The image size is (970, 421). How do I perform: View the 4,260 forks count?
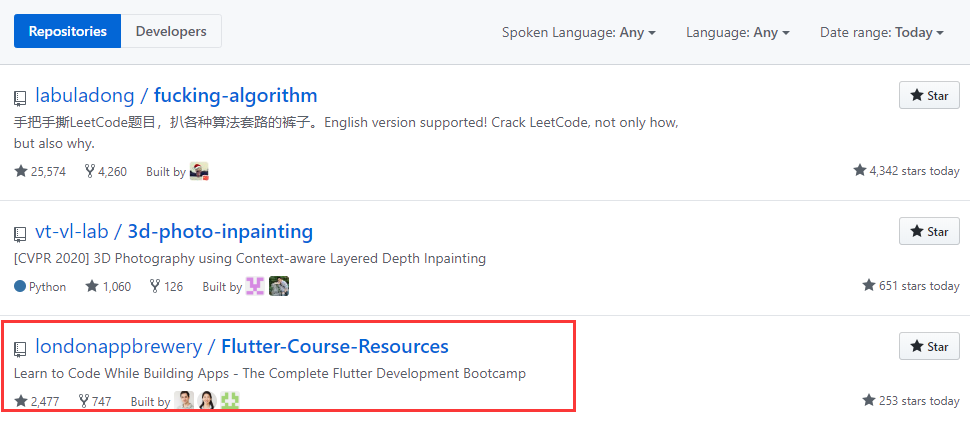pos(105,171)
